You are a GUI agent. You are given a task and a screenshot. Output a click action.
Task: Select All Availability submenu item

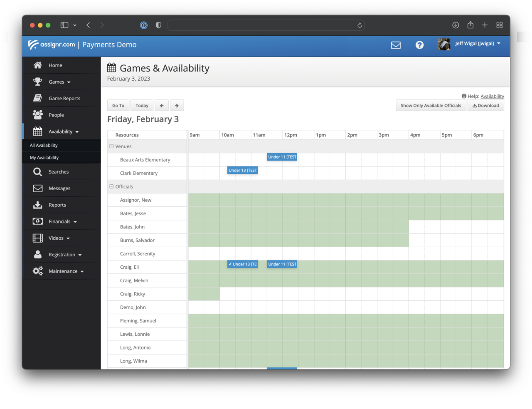[x=44, y=146]
